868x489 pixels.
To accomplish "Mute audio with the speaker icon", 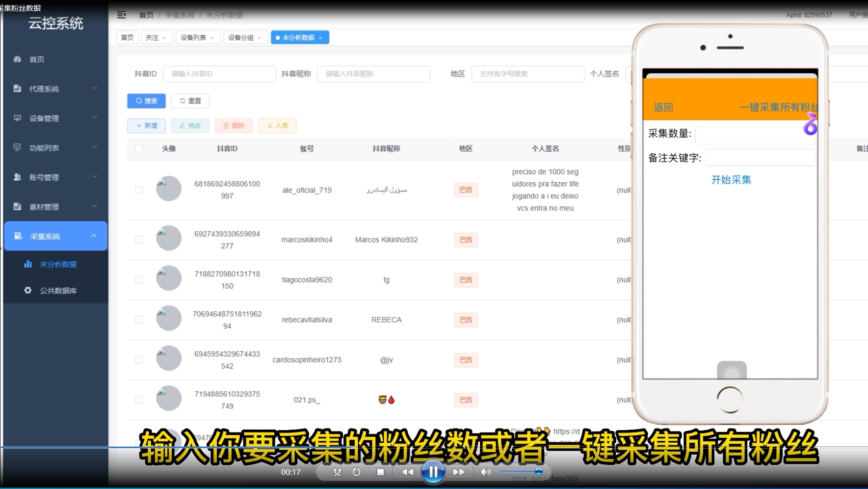I will [x=485, y=472].
